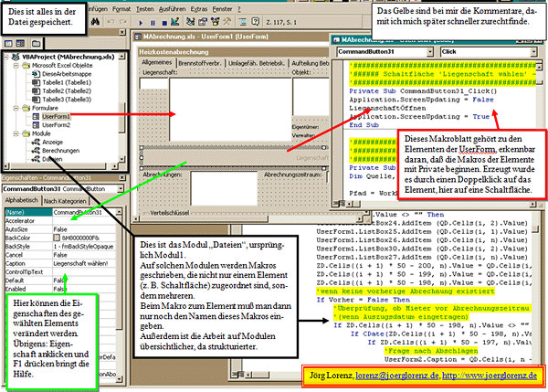The image size is (548, 392).
Task: Collapse the Formulare folder in project tree
Action: coord(17,106)
